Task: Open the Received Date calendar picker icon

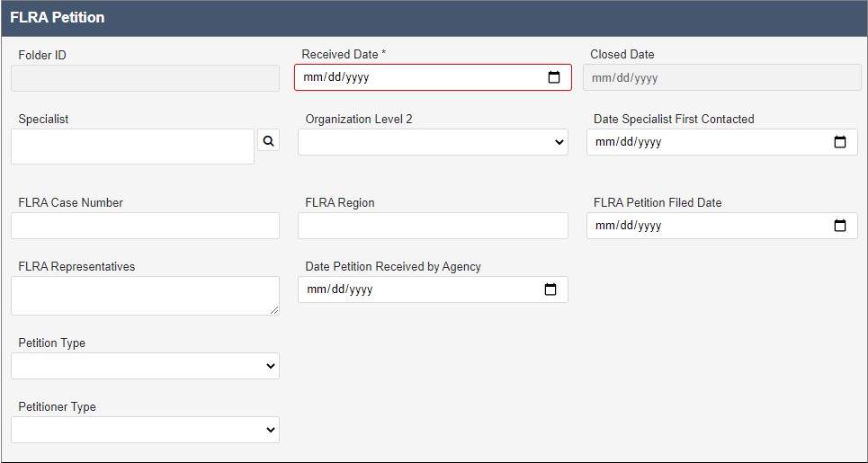Action: 553,77
